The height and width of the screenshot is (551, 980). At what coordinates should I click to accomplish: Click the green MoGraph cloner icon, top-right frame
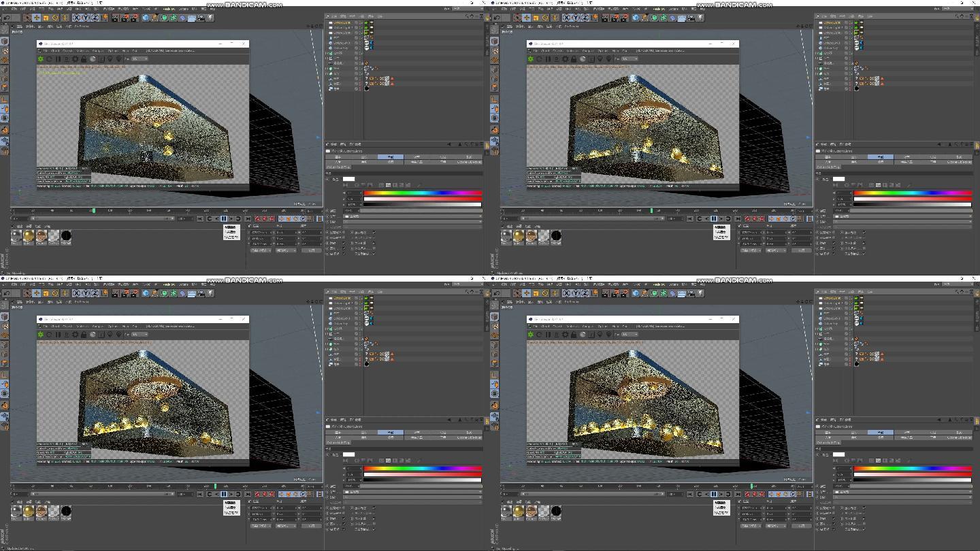click(663, 18)
